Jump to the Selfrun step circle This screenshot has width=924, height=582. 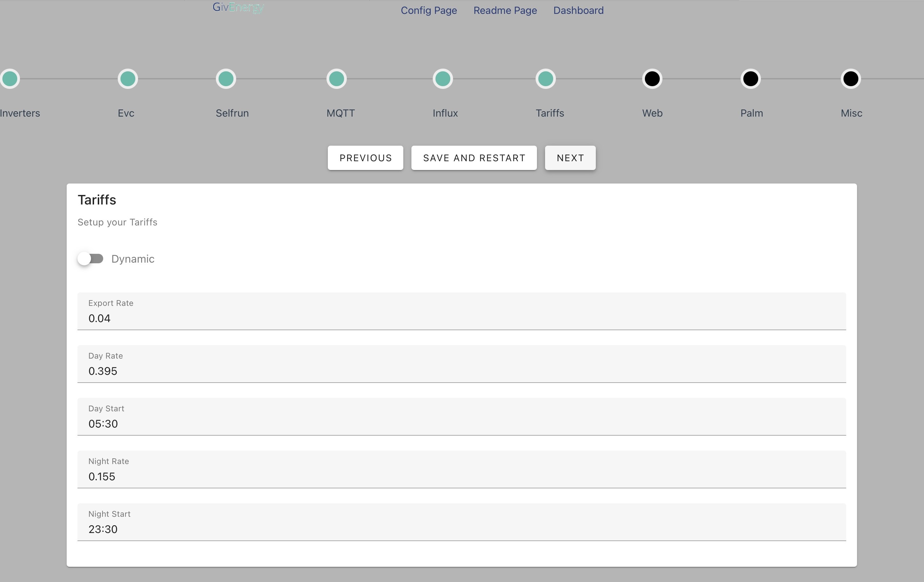point(226,79)
